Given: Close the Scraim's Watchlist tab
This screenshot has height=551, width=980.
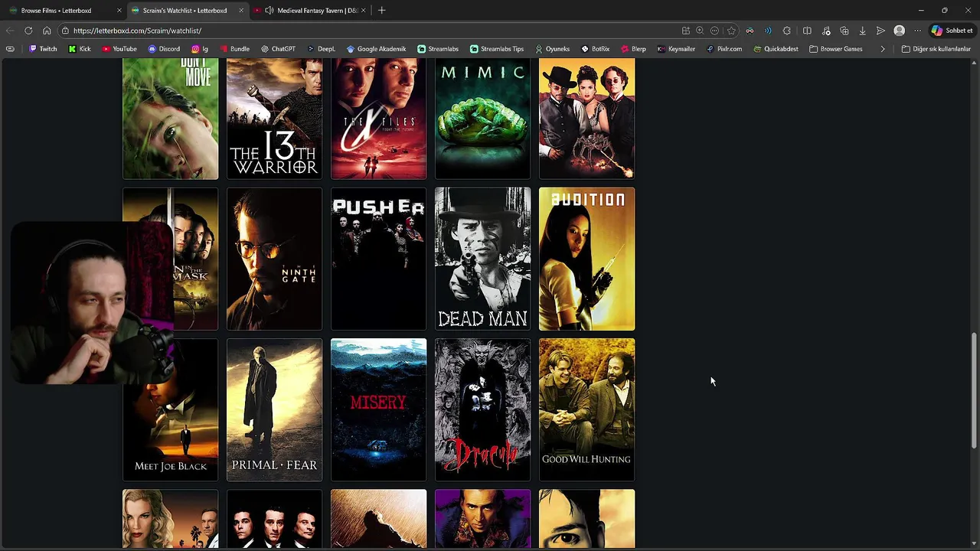Looking at the screenshot, I should click(x=241, y=11).
